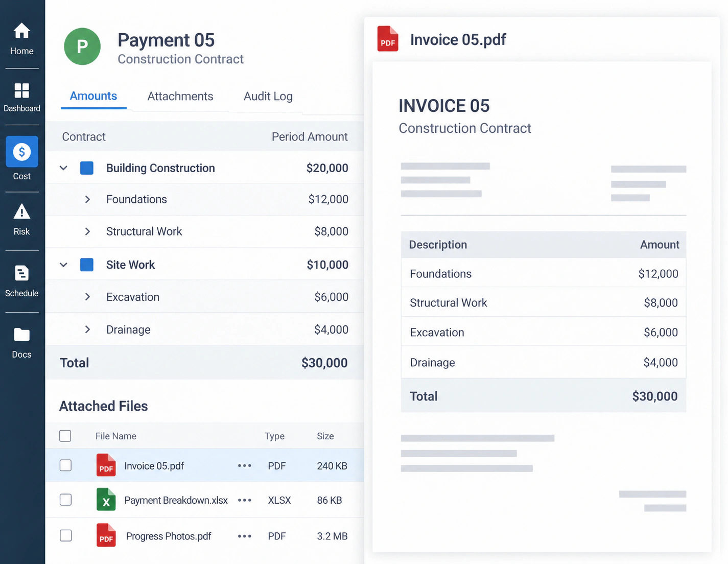The width and height of the screenshot is (728, 564).
Task: Sort files by the Type column header
Action: point(274,436)
